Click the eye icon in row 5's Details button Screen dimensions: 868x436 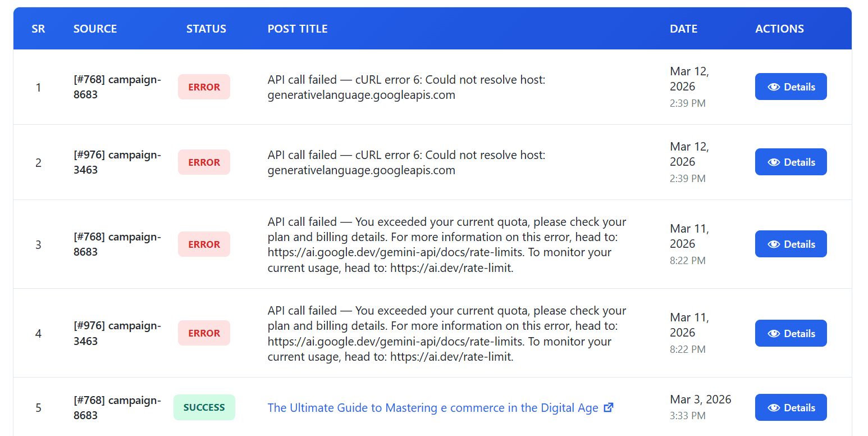coord(774,408)
